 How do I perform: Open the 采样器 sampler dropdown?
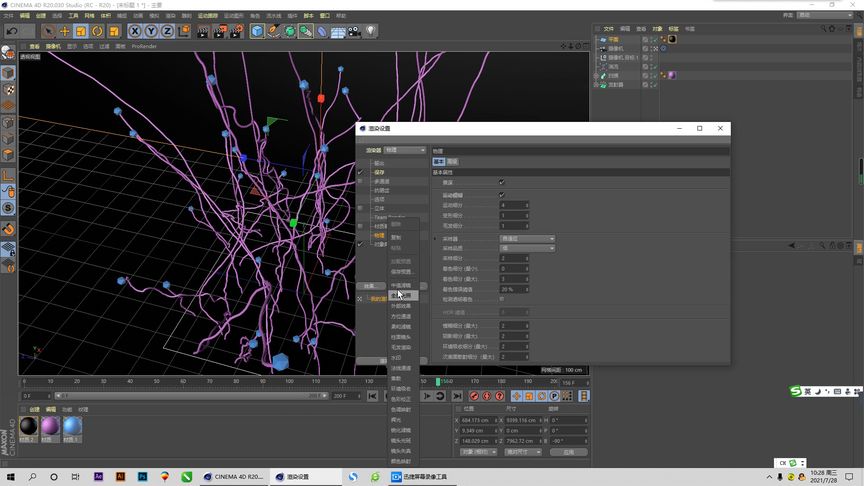coord(527,239)
